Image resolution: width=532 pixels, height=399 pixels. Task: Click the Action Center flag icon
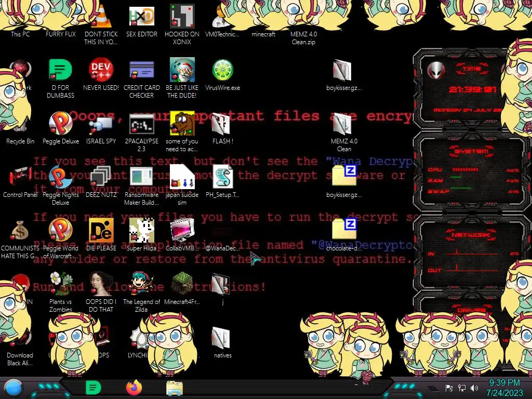(x=449, y=388)
